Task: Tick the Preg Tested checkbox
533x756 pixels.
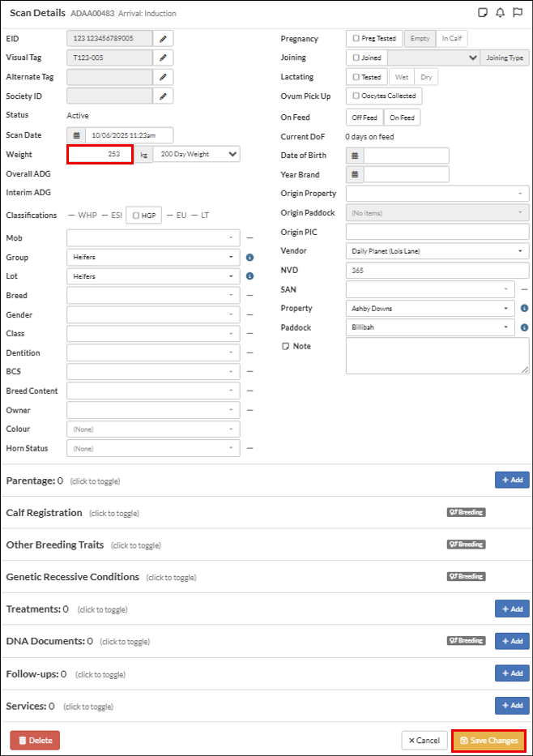Action: [356, 38]
